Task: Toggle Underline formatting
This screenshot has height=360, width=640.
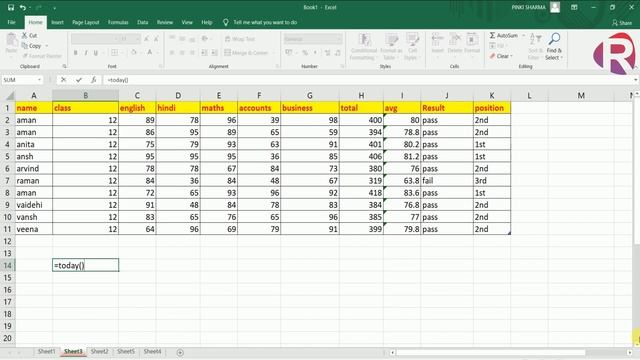Action: pos(96,53)
